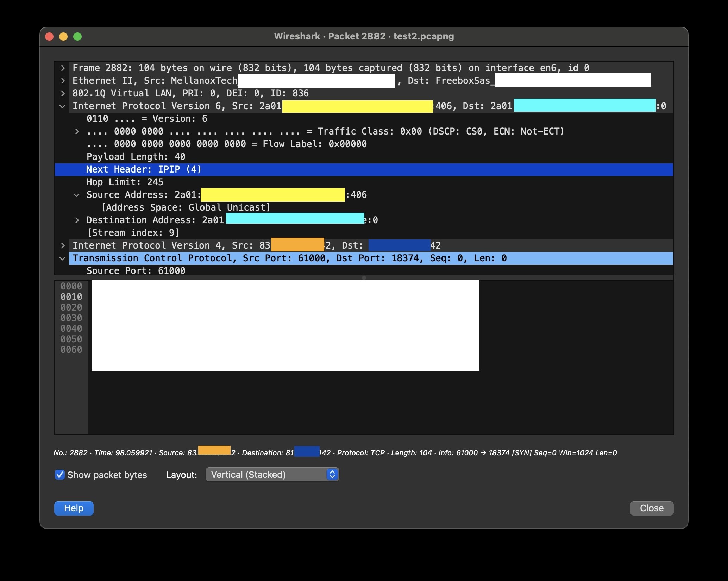Expand the Frame 2882 row
728x581 pixels.
click(63, 68)
